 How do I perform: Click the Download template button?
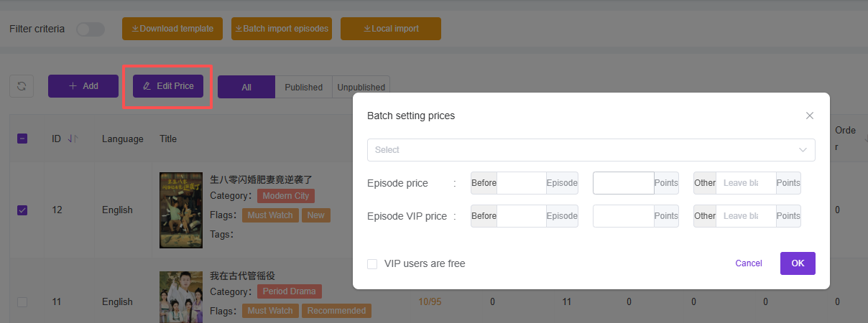tap(172, 29)
